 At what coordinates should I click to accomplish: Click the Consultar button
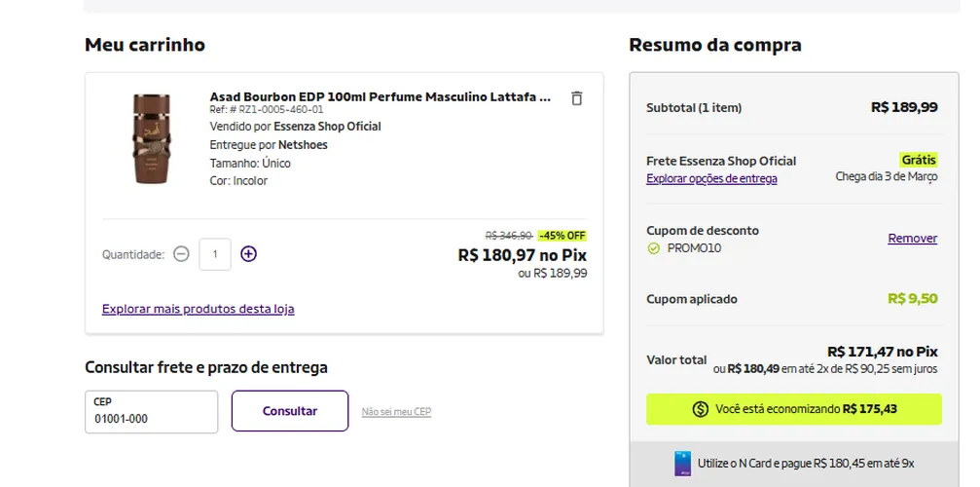click(x=290, y=411)
